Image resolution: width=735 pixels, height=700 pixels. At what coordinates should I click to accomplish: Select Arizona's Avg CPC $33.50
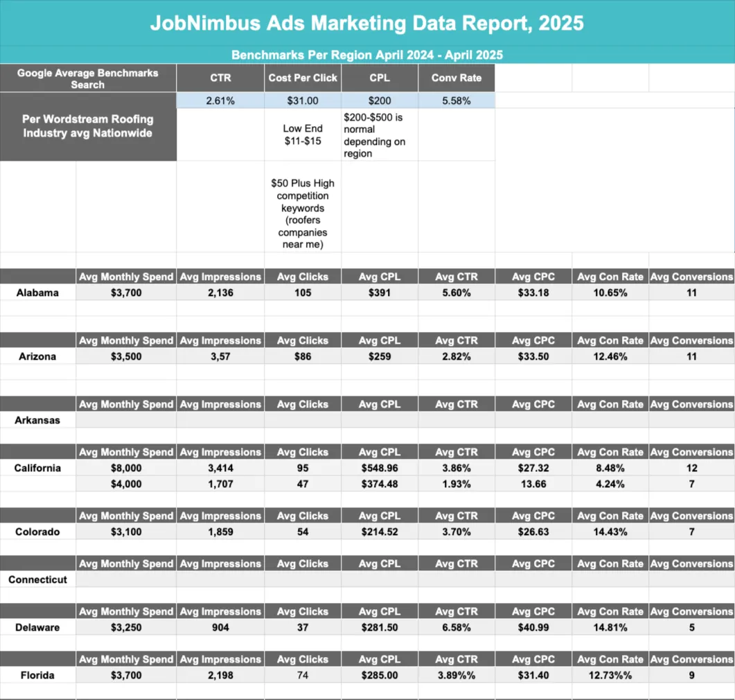pyautogui.click(x=533, y=356)
